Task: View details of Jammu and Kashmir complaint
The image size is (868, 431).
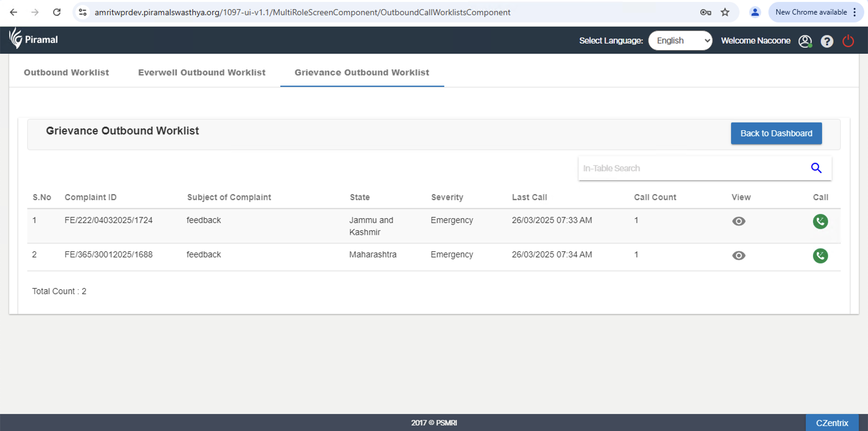Action: coord(739,222)
